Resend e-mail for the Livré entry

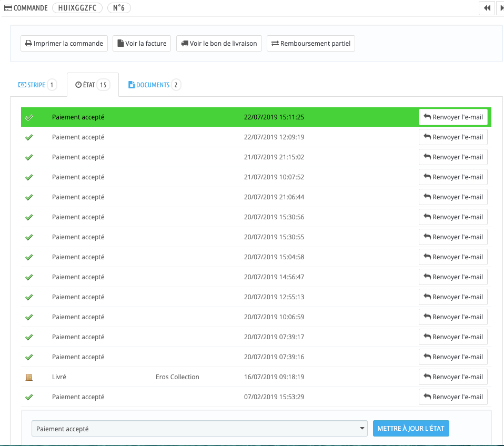point(453,377)
